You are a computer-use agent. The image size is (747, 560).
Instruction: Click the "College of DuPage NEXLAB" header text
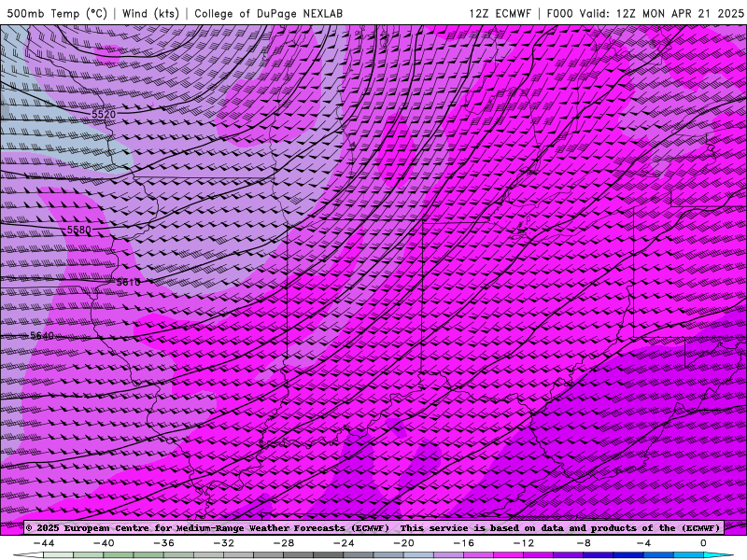click(x=268, y=13)
